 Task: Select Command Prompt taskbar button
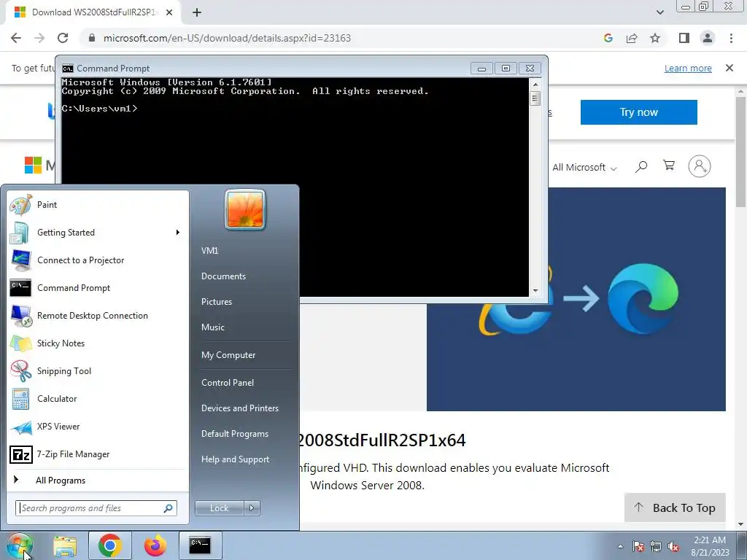tap(200, 545)
